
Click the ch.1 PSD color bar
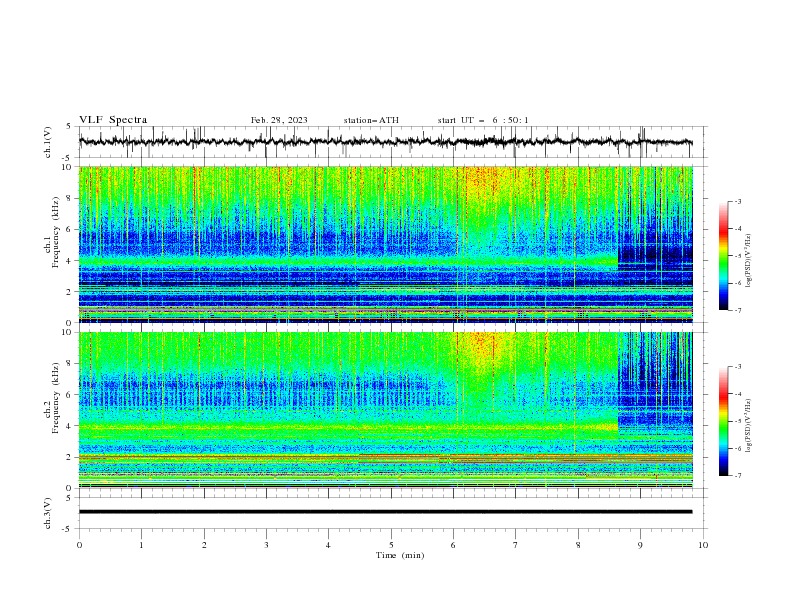click(x=724, y=256)
